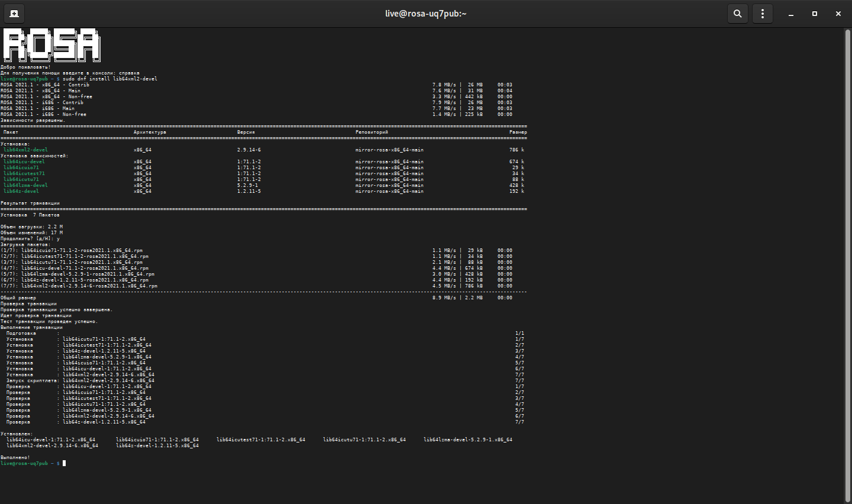
Task: Click the Продолжить? [д/Н] confirmation line
Action: [x=30, y=238]
